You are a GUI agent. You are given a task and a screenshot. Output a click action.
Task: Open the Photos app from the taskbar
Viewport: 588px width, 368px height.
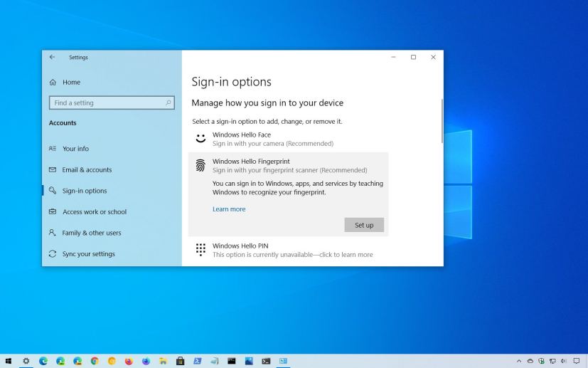point(249,362)
